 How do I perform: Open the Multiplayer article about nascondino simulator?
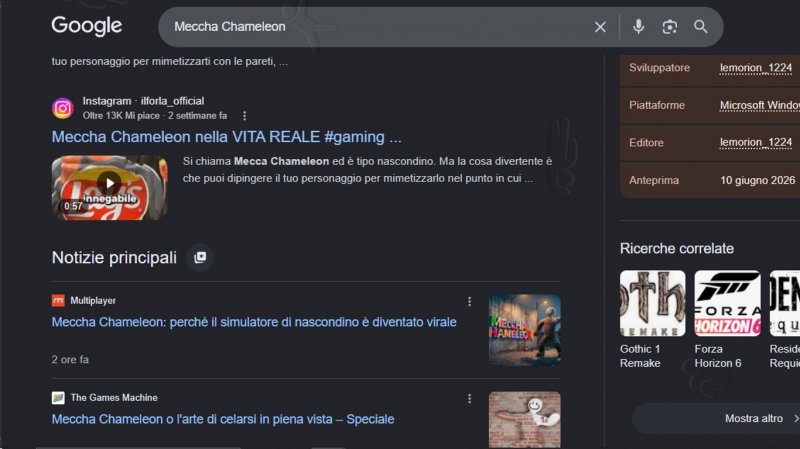point(254,322)
